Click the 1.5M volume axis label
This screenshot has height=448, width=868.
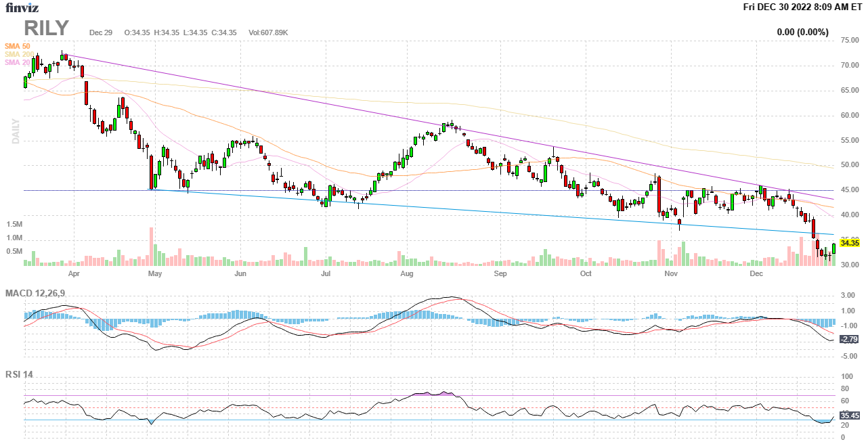click(14, 224)
